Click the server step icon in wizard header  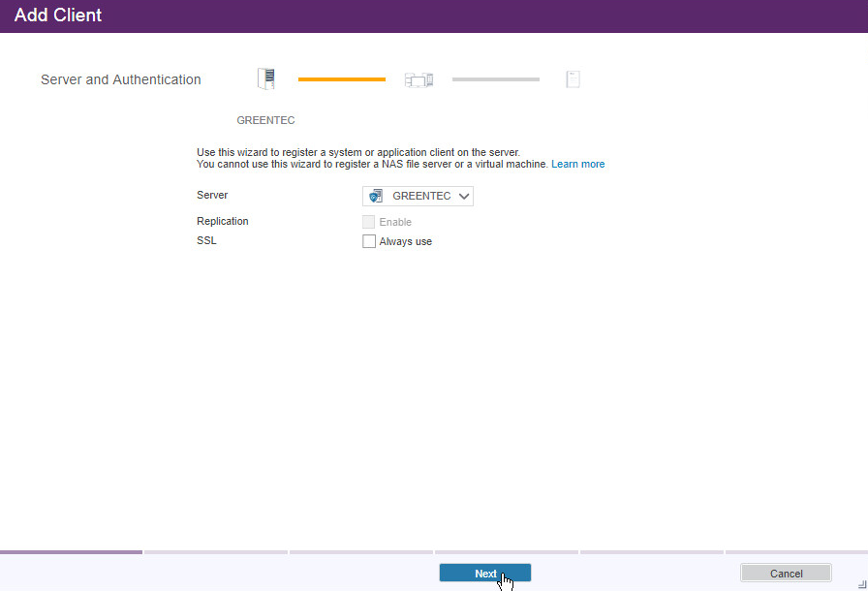pyautogui.click(x=265, y=79)
